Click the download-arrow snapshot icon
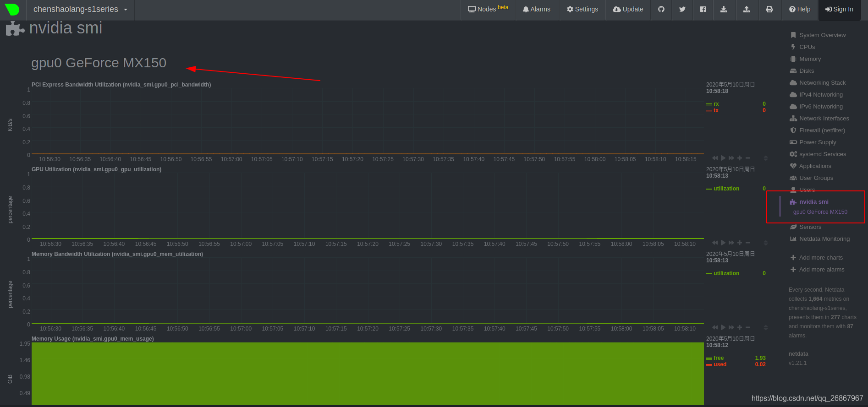Image resolution: width=868 pixels, height=407 pixels. (724, 9)
